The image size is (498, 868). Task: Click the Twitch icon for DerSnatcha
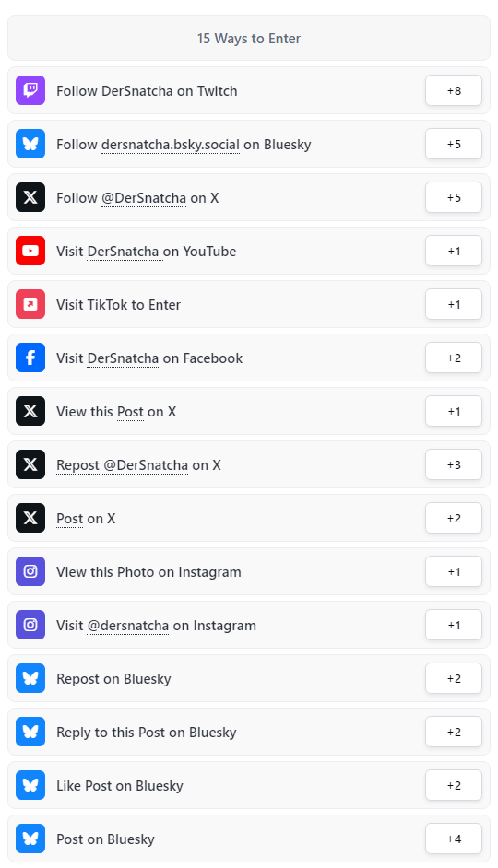click(x=30, y=90)
